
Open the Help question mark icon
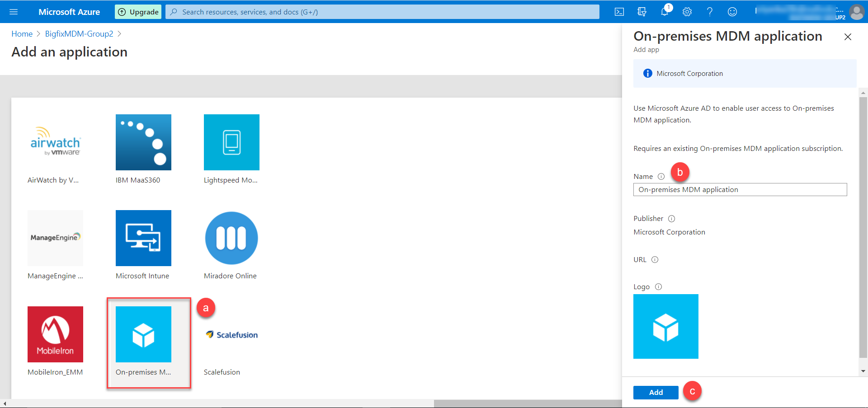coord(710,12)
